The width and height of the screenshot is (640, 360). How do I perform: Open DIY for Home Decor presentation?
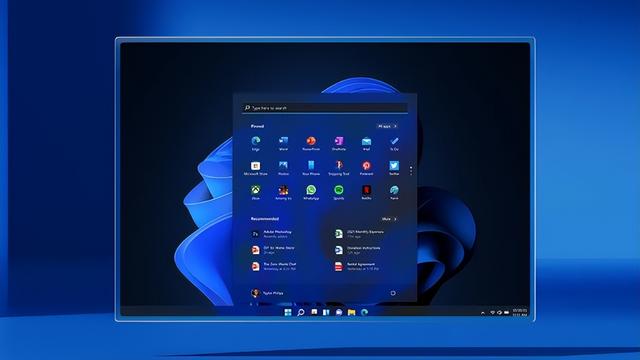(273, 250)
